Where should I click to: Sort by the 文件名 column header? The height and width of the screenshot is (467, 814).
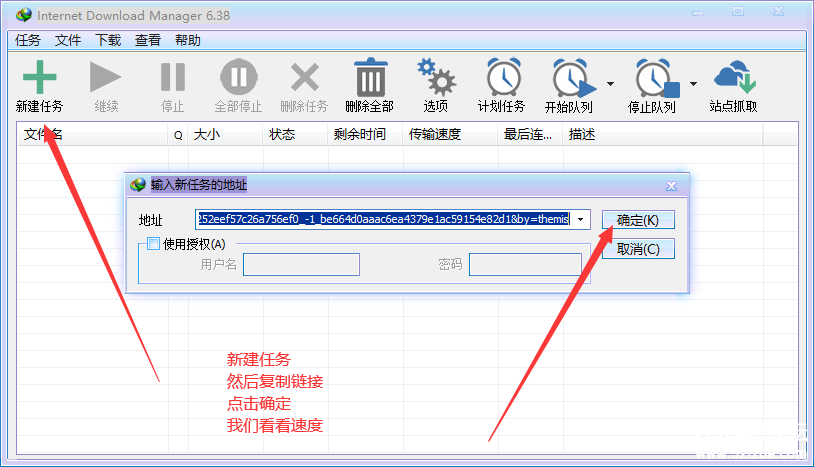[x=92, y=135]
